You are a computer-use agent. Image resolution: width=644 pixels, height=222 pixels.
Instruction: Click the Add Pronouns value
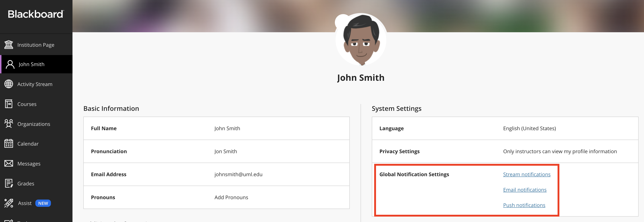pos(231,197)
